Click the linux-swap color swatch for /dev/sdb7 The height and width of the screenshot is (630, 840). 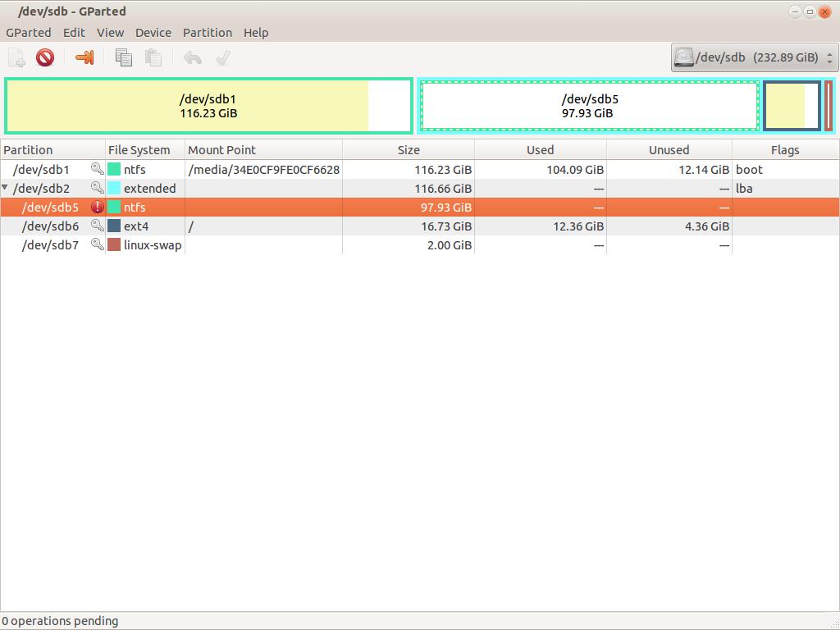(114, 245)
